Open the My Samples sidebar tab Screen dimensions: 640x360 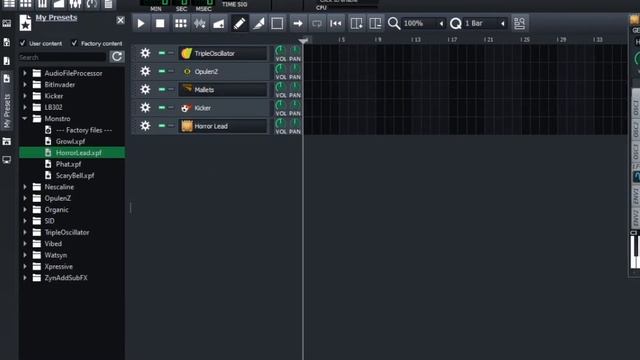[7, 61]
